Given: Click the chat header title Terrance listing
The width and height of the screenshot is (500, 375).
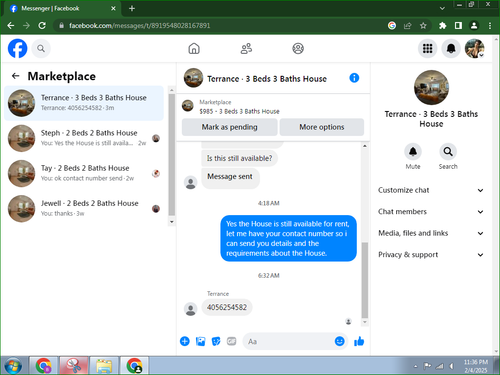Looking at the screenshot, I should [x=267, y=79].
